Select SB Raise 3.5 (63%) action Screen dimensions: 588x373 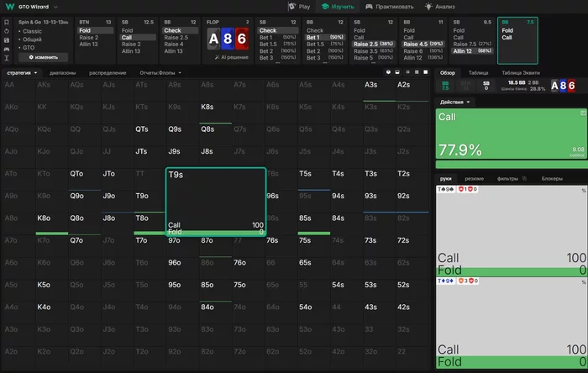click(x=373, y=51)
